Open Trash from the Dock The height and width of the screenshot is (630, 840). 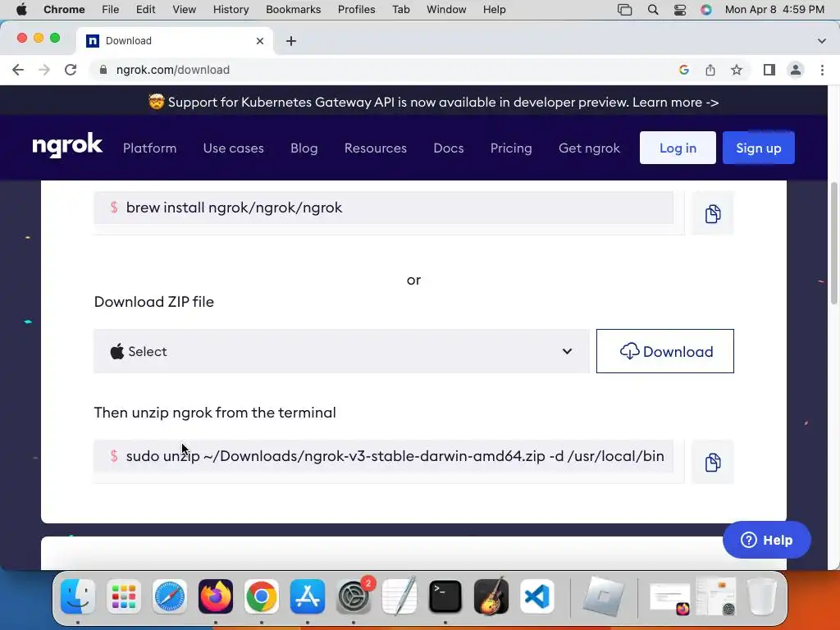pos(762,596)
